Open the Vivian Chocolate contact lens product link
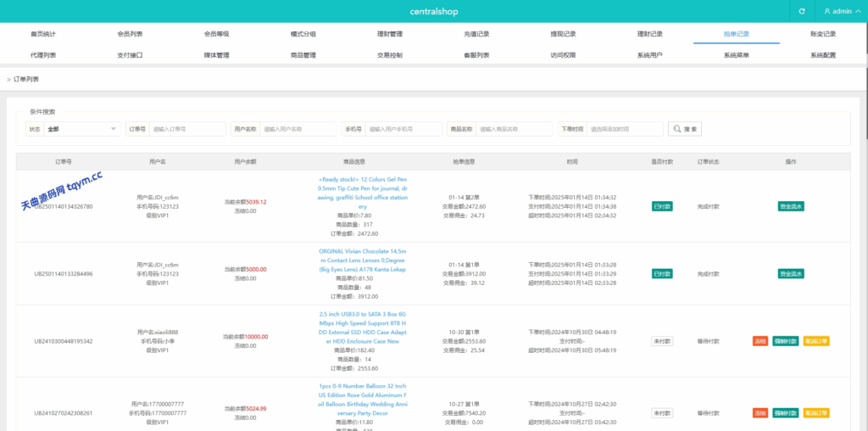Image resolution: width=868 pixels, height=431 pixels. pyautogui.click(x=362, y=260)
